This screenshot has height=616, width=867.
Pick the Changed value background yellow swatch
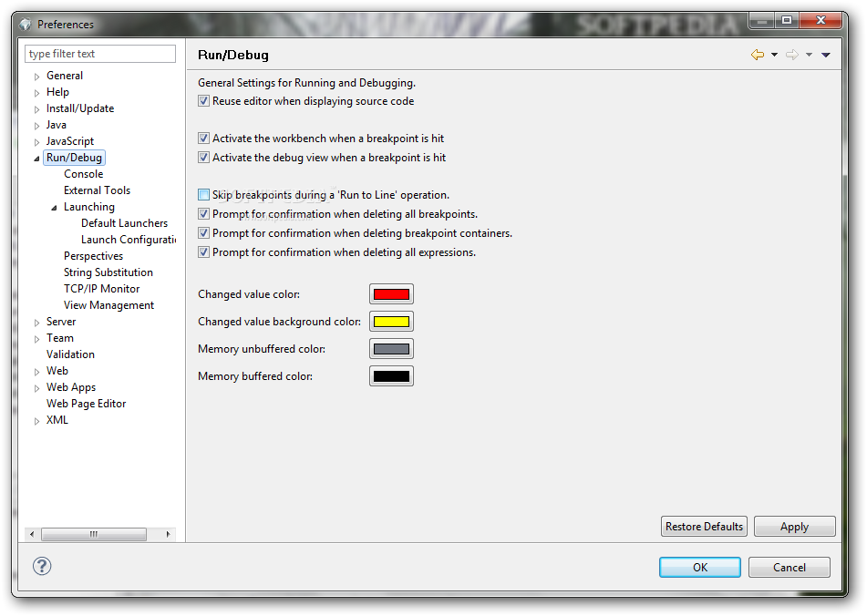point(391,322)
